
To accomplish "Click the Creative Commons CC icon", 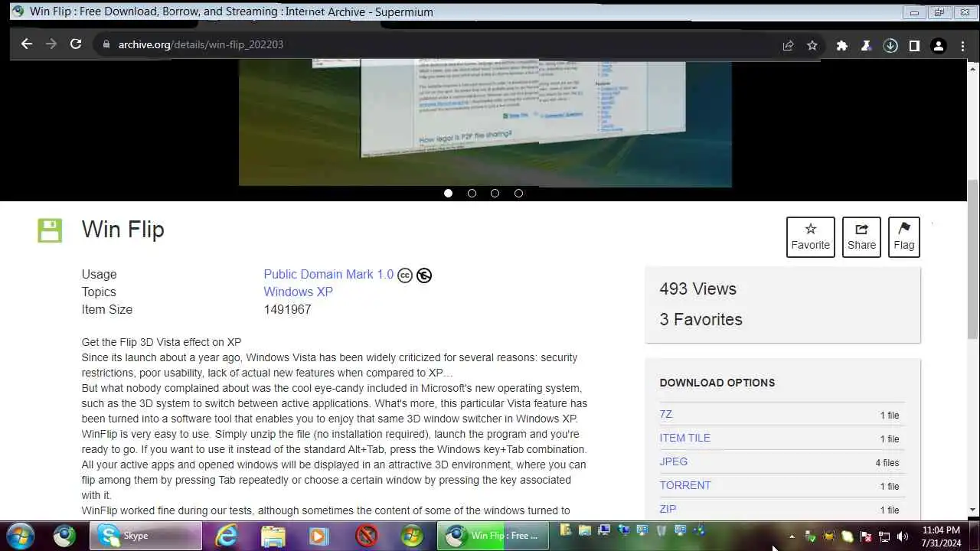I will point(405,275).
